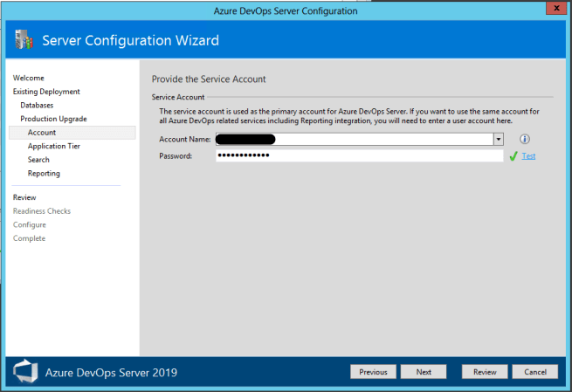Select Production Upgrade step
572x392 pixels.
click(x=53, y=119)
